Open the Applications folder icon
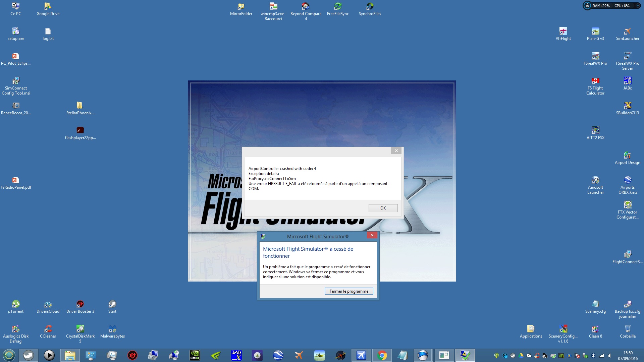The height and width of the screenshot is (362, 644). (531, 331)
